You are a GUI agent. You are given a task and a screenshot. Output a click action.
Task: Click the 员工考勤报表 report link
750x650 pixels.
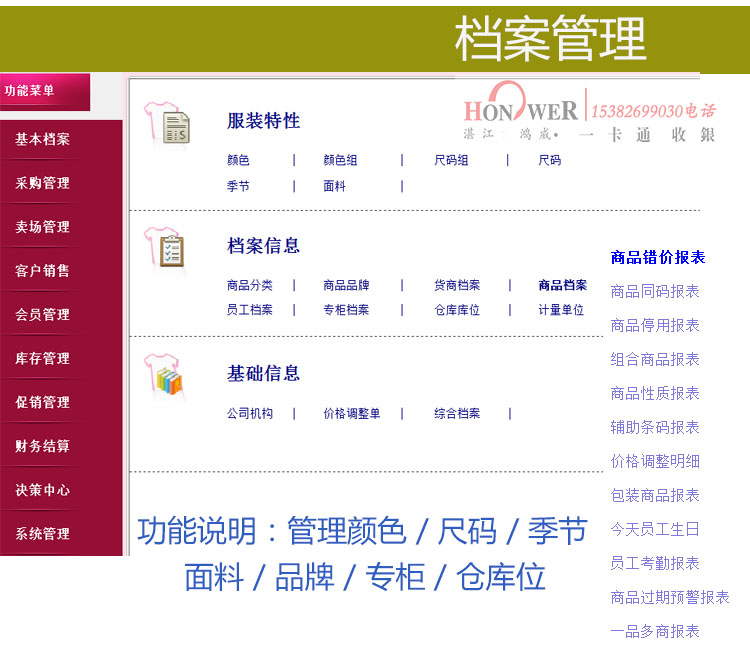pyautogui.click(x=655, y=563)
